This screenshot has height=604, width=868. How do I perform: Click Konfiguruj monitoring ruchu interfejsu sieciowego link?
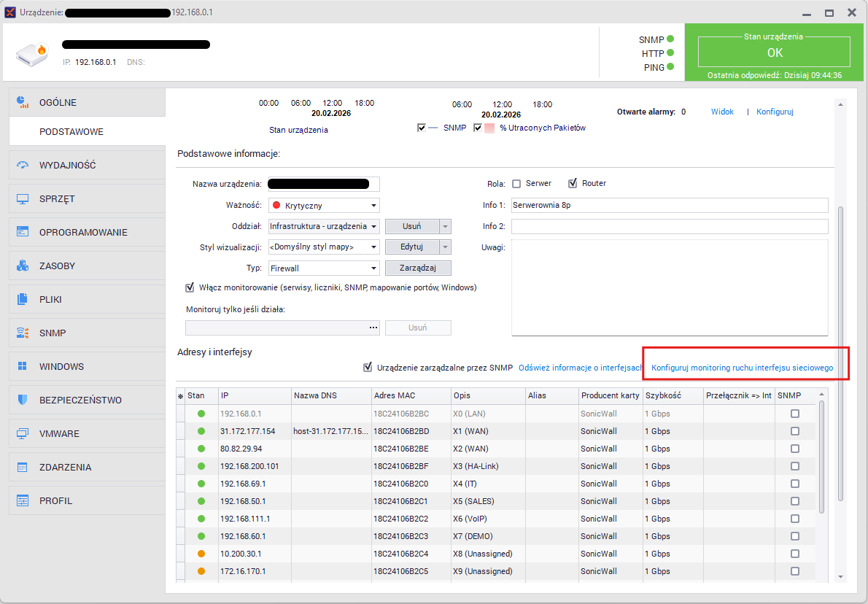(742, 368)
